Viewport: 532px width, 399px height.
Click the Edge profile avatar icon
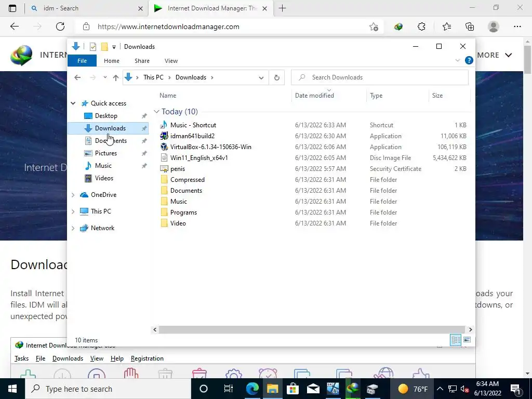click(494, 27)
